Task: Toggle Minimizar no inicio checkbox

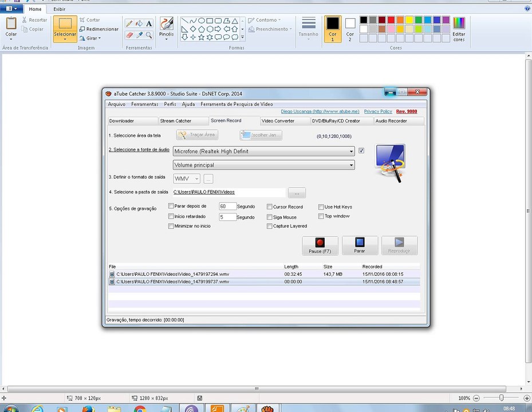Action: (171, 226)
